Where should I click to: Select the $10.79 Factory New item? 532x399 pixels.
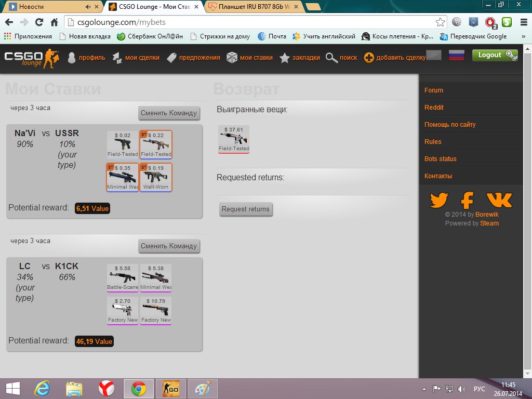[156, 311]
